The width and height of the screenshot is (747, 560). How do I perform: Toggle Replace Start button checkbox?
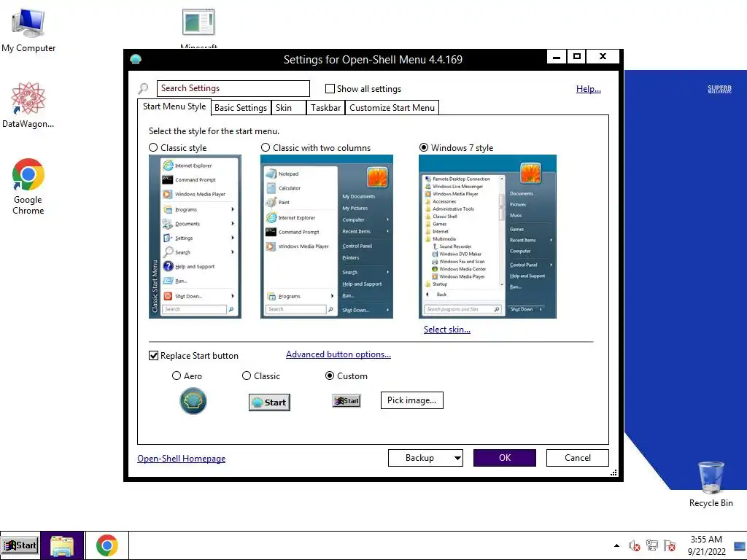153,356
